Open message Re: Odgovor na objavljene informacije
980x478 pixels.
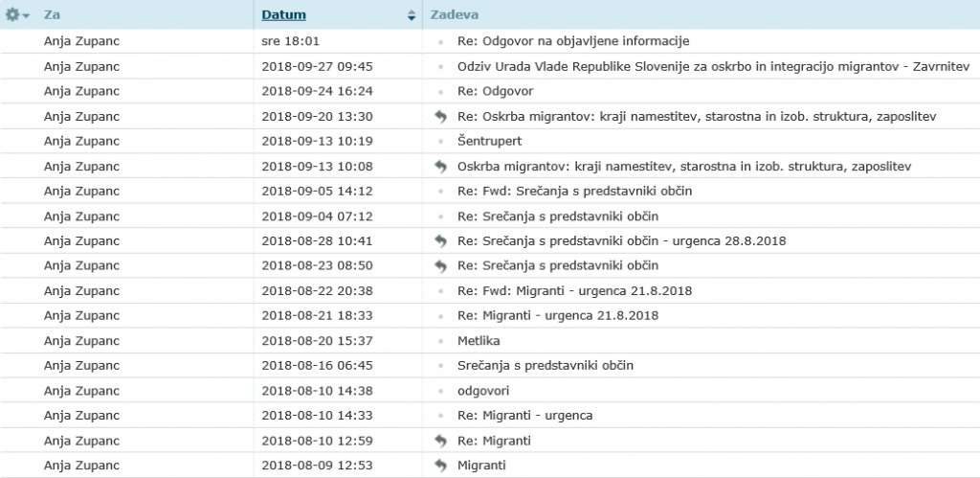[573, 41]
